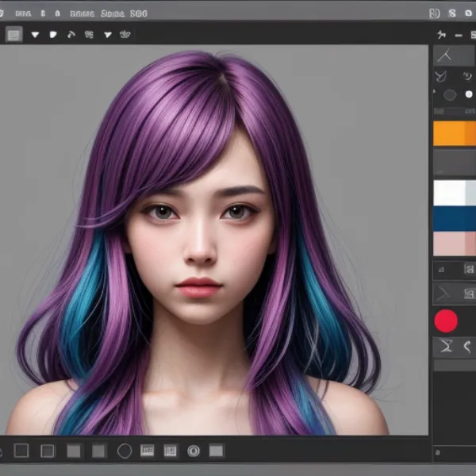Click the curved hook icon beside the hourglass icon
This screenshot has width=476, height=476.
[x=467, y=347]
